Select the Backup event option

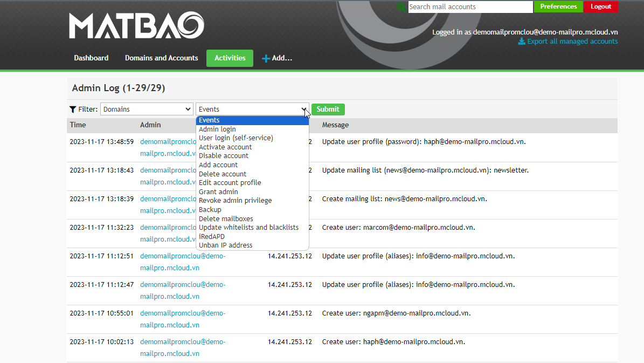210,209
